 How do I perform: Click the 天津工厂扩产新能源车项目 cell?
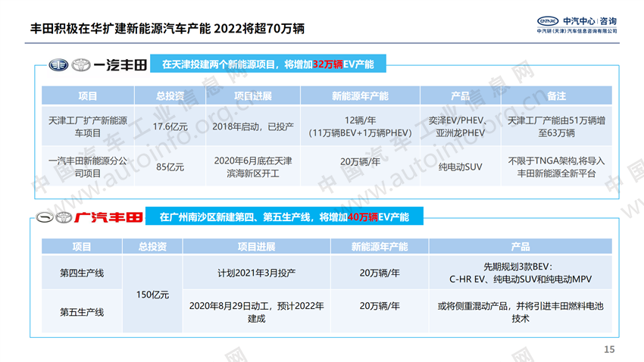click(x=88, y=126)
